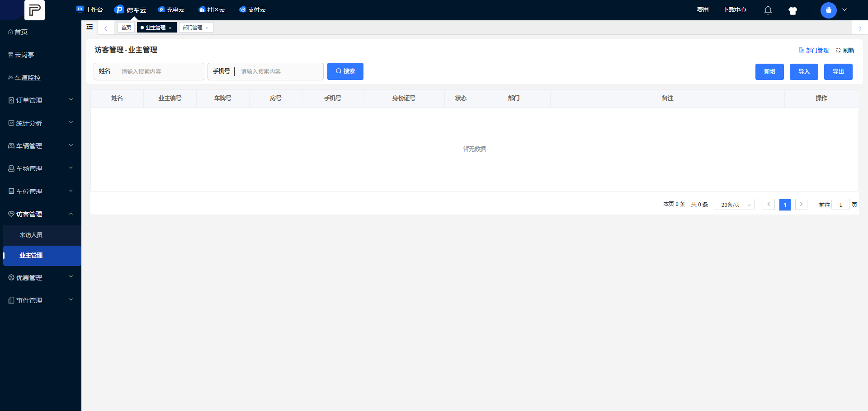868x411 pixels.
Task: Click 新增 to add owner
Action: 769,72
